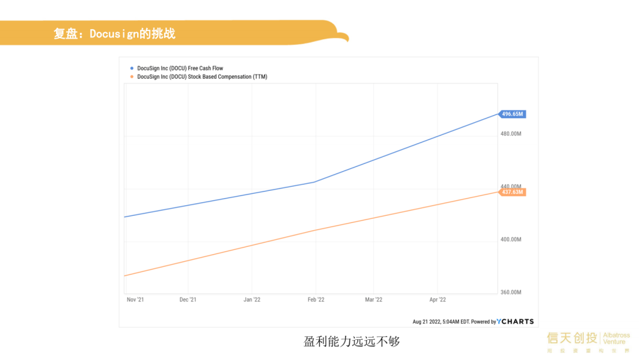Click the YCHARTS logo
644x362 pixels.
pos(515,321)
